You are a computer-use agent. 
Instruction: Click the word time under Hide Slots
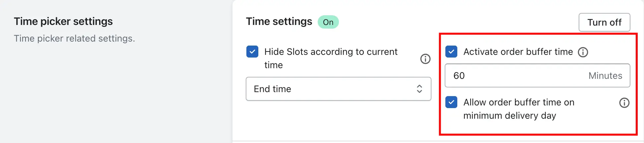[273, 65]
